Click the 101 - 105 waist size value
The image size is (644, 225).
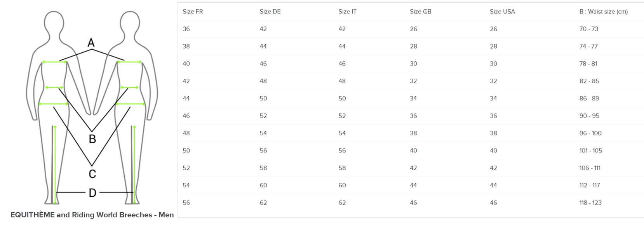[590, 151]
